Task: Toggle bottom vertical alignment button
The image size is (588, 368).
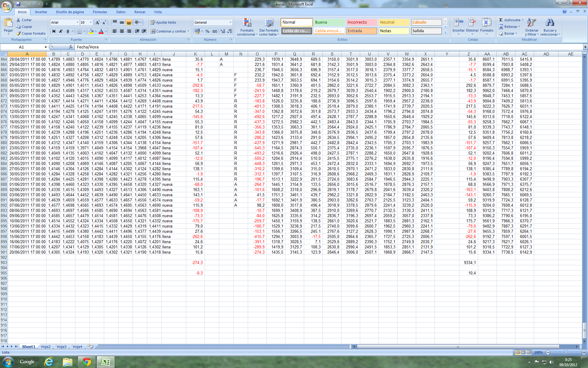Action: click(129, 22)
